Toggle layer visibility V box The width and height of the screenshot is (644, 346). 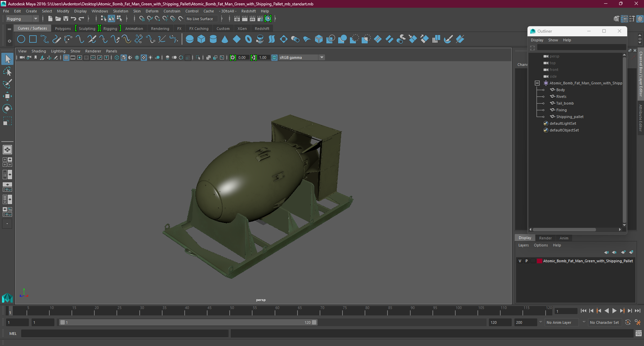[520, 261]
